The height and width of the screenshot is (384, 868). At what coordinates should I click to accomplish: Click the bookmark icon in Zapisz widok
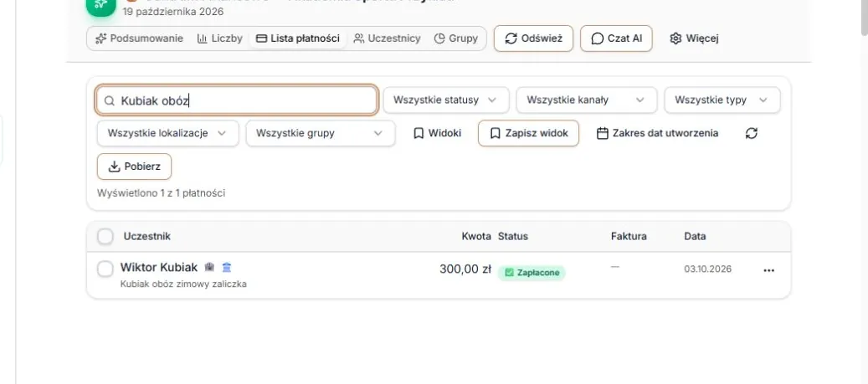[x=496, y=133]
